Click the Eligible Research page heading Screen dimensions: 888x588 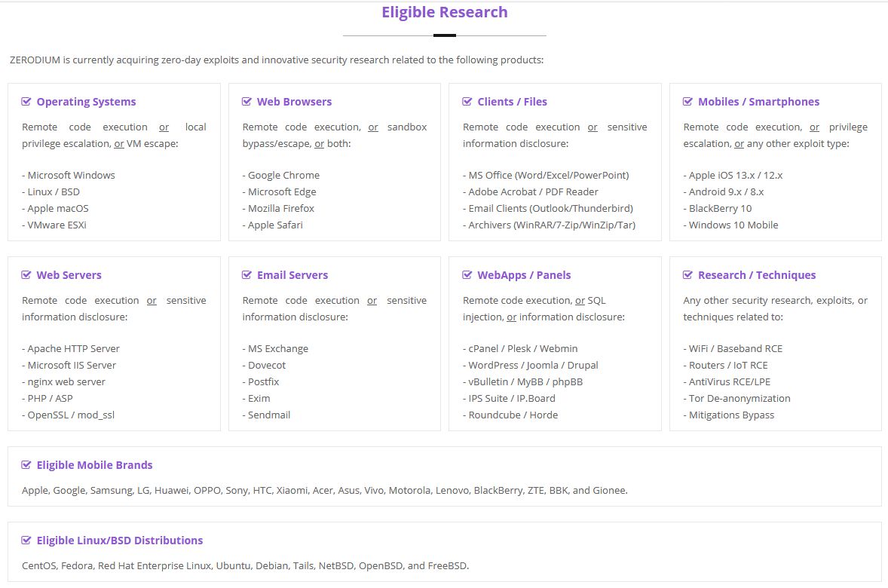[444, 12]
